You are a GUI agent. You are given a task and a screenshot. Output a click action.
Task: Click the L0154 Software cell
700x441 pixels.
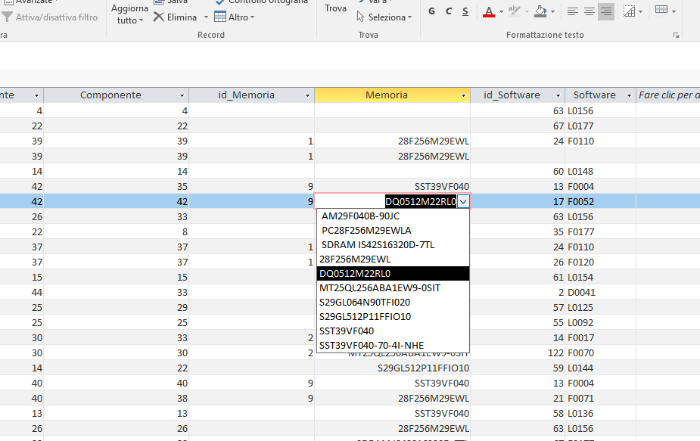(600, 277)
